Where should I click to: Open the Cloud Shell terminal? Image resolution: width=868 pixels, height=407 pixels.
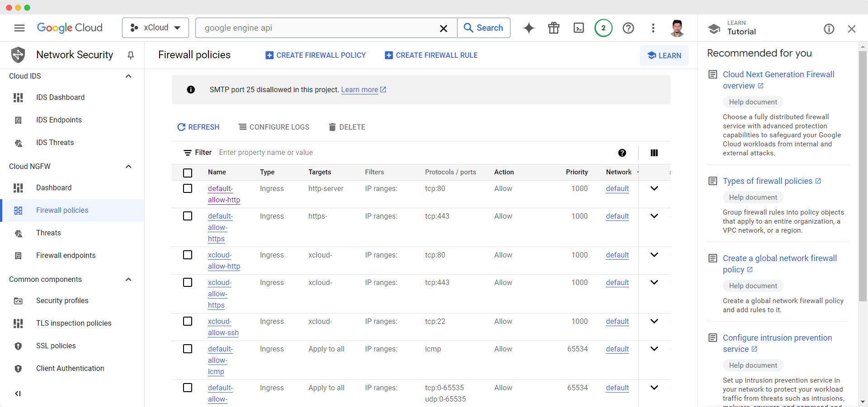point(579,28)
